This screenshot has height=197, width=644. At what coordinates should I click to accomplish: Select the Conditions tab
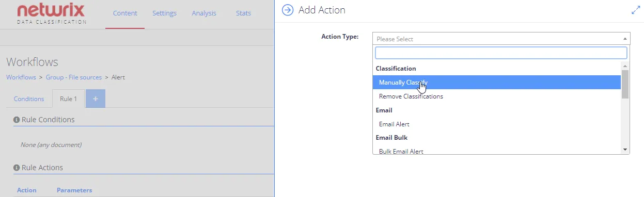click(29, 99)
